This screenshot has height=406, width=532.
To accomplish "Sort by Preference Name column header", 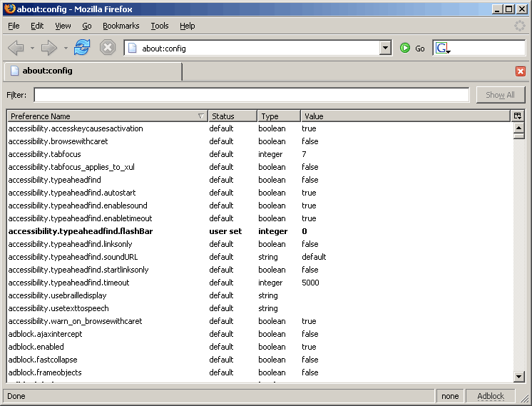I will point(107,116).
